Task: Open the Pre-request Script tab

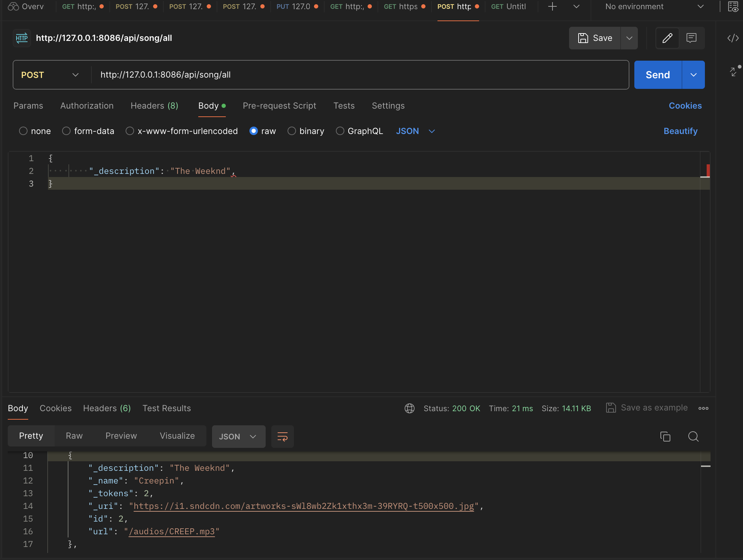Action: click(279, 106)
